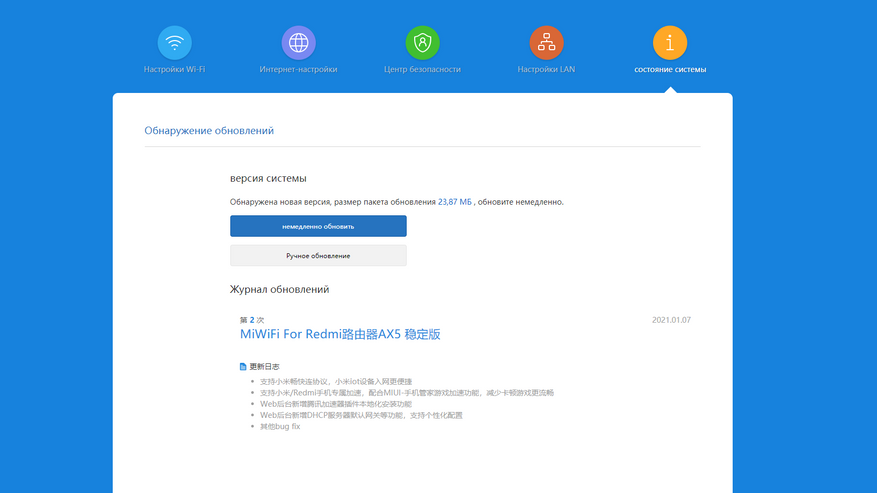The height and width of the screenshot is (493, 877).
Task: Click the немедленно обновить button
Action: [318, 226]
